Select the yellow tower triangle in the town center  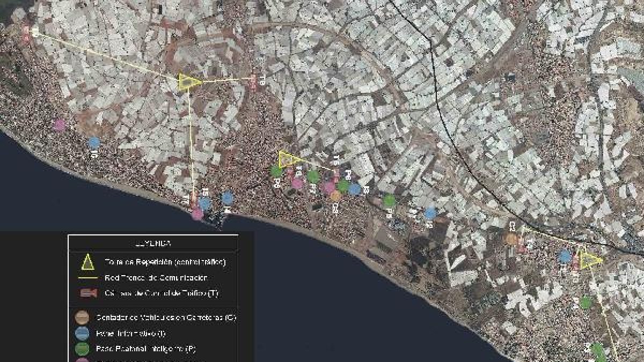pyautogui.click(x=288, y=159)
